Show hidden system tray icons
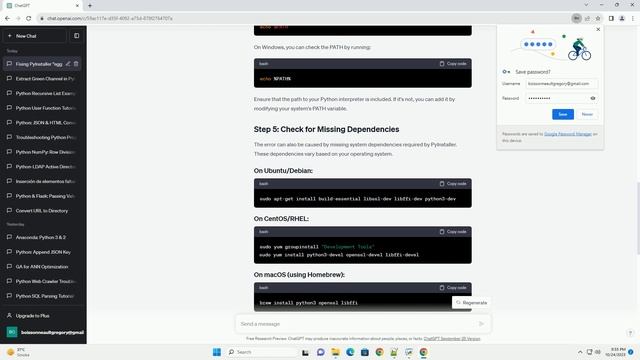The height and width of the screenshot is (360, 640). (580, 352)
